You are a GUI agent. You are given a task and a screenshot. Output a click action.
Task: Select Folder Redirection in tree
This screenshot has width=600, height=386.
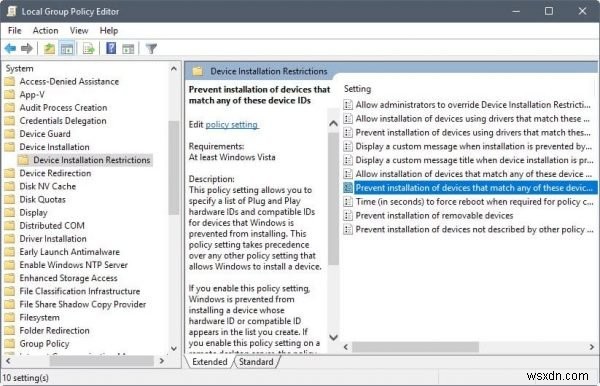pyautogui.click(x=54, y=331)
